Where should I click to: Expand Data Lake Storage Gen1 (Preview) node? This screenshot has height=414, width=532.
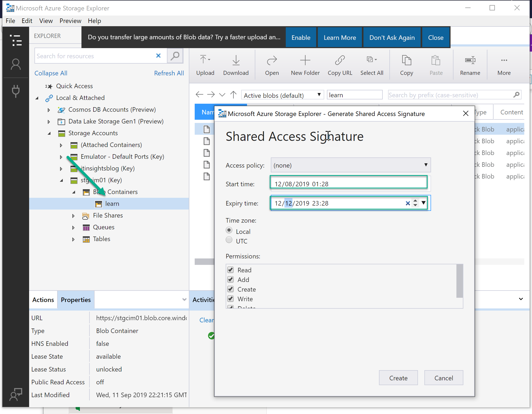(49, 122)
